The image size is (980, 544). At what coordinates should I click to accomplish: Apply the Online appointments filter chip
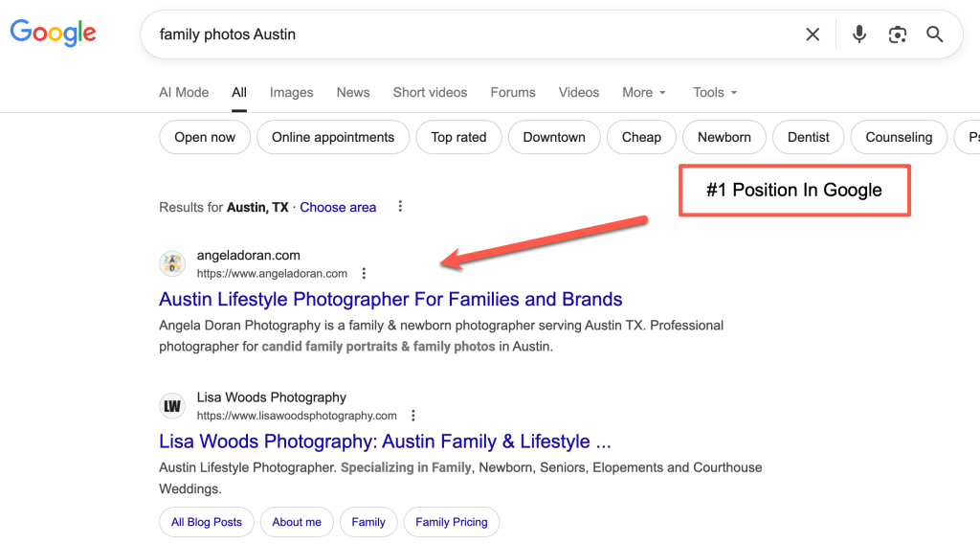coord(333,137)
